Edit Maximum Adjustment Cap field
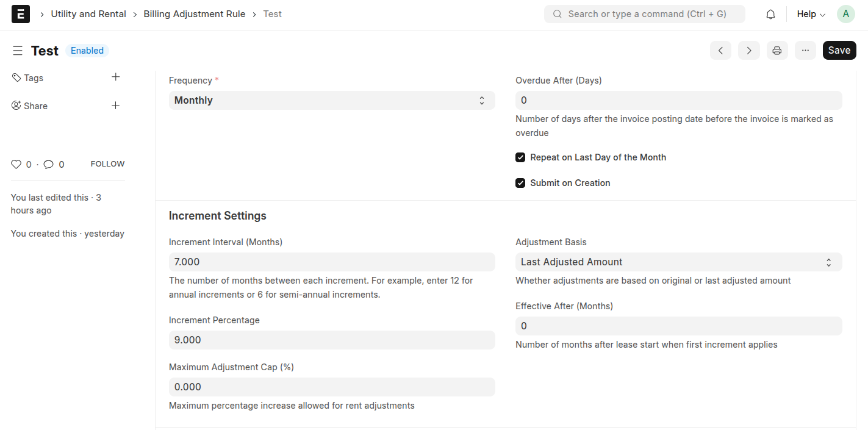Viewport: 868px width, 430px height. point(332,387)
